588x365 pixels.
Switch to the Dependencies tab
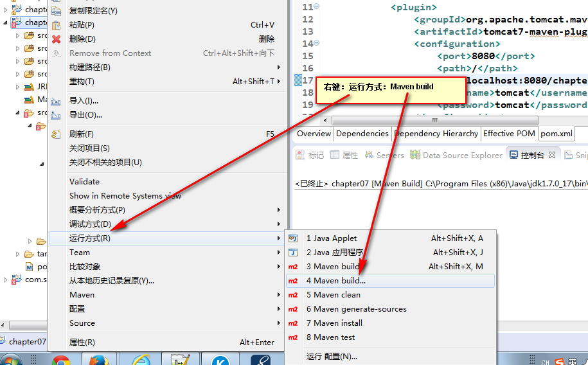[x=362, y=134]
